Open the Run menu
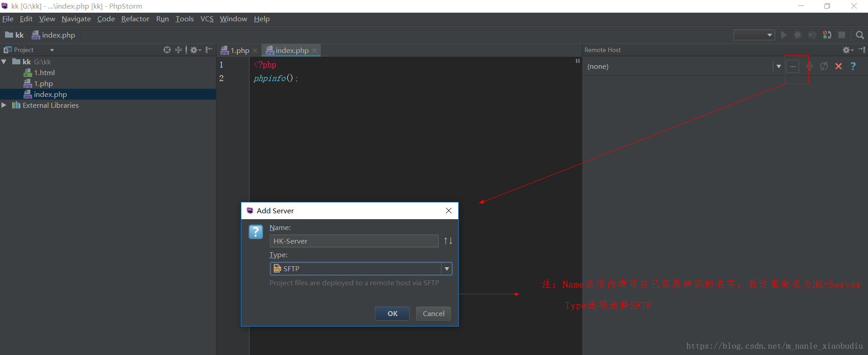The image size is (868, 355). point(163,19)
